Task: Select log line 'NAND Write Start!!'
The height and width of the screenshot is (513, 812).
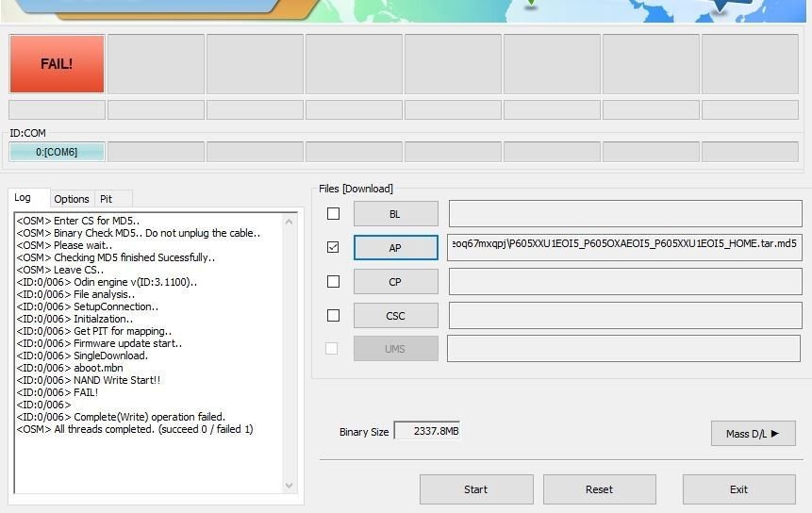Action: [x=88, y=380]
